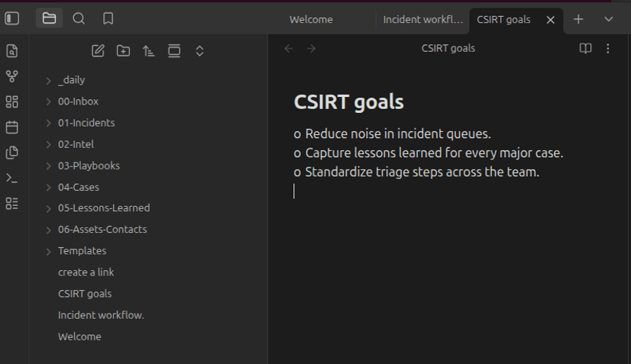Expand the 02-Intel folder
Image resolution: width=631 pixels, height=364 pixels.
tap(49, 144)
